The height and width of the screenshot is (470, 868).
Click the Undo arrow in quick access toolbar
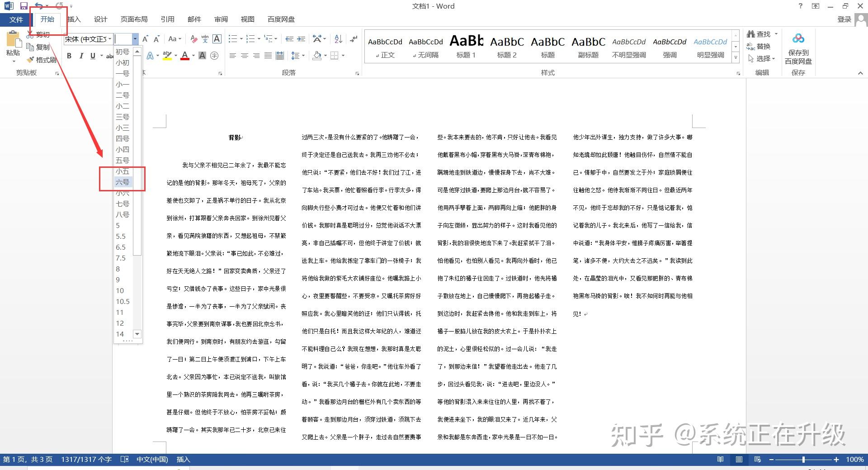(39, 6)
